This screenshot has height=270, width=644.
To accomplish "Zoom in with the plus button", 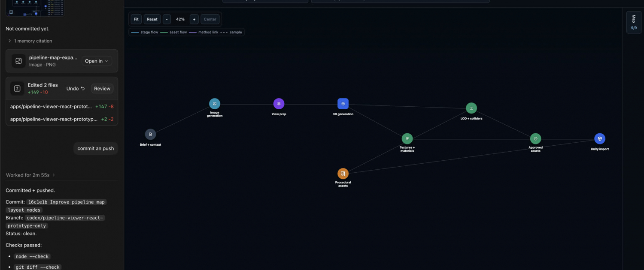I will 194,19.
